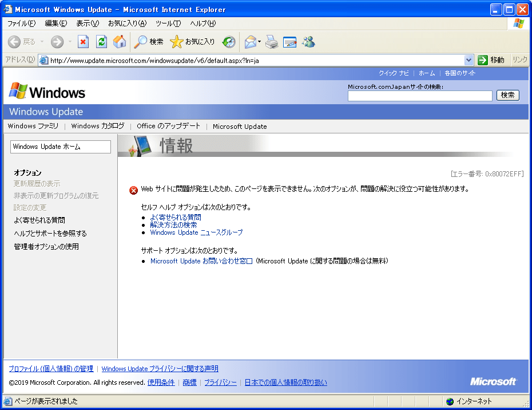Open よく寄せられる質問 in left sidebar
Screen dimensions: 532x410
point(39,220)
